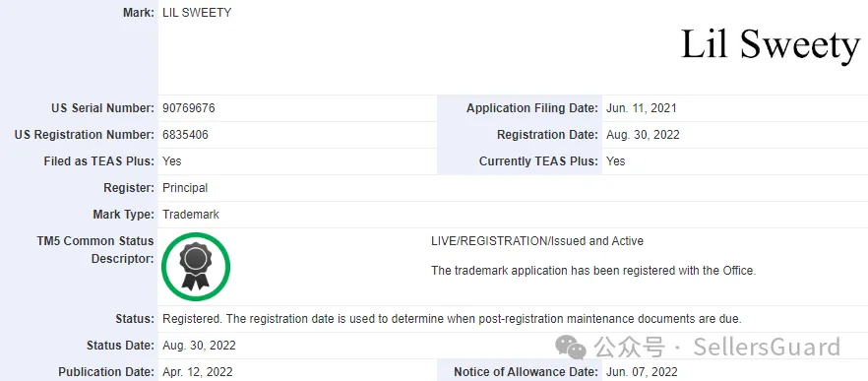Click the Notice of Allowance date Jun. 07, 2022

(x=642, y=373)
